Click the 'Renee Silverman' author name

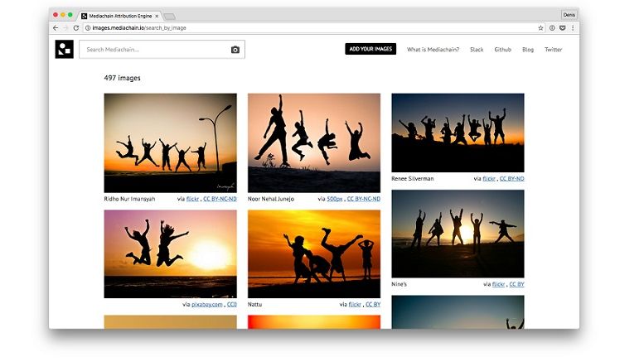click(413, 179)
